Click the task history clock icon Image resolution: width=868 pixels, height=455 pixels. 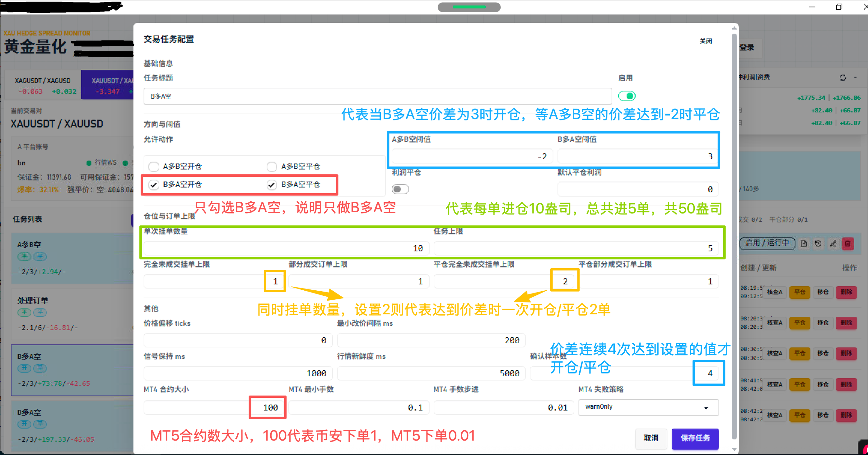click(819, 243)
